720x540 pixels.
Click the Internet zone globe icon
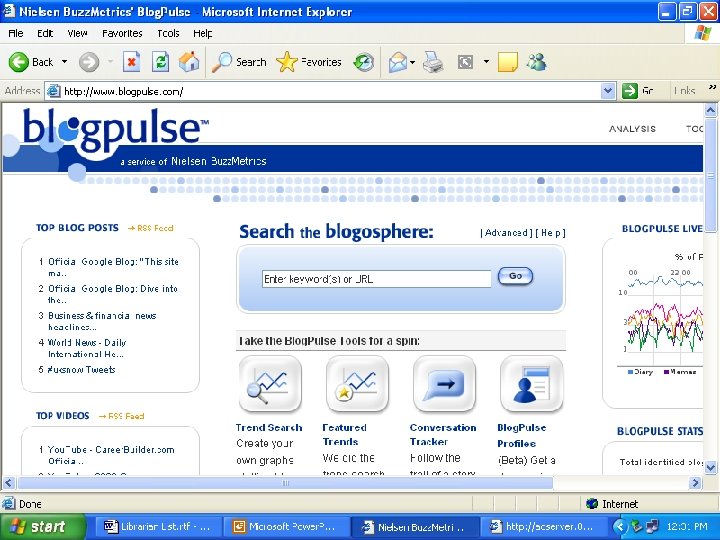[592, 504]
